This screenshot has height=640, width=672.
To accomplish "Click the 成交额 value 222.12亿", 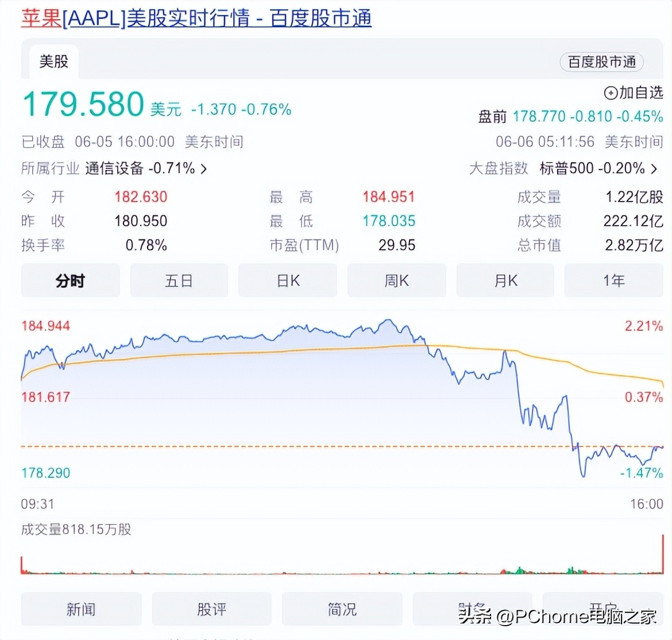I will [634, 221].
